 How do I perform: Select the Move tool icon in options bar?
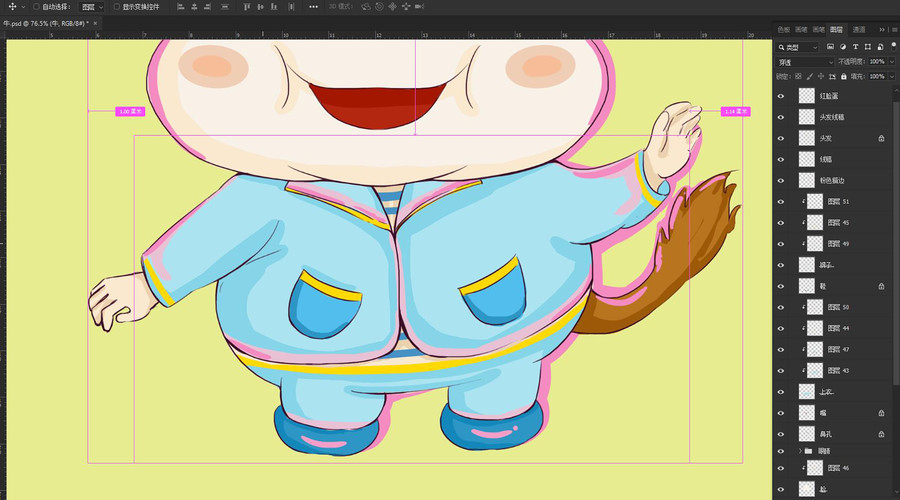(x=12, y=7)
